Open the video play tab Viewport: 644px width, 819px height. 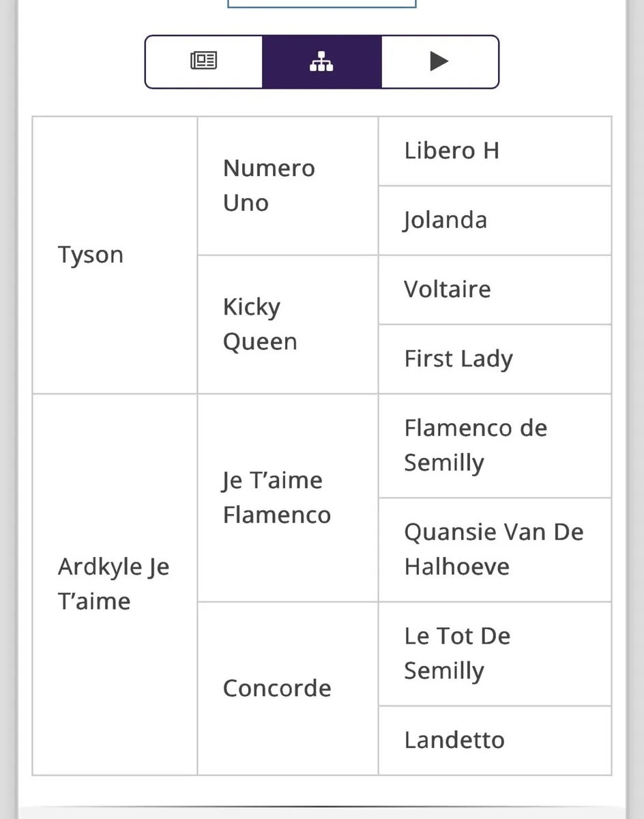[439, 61]
